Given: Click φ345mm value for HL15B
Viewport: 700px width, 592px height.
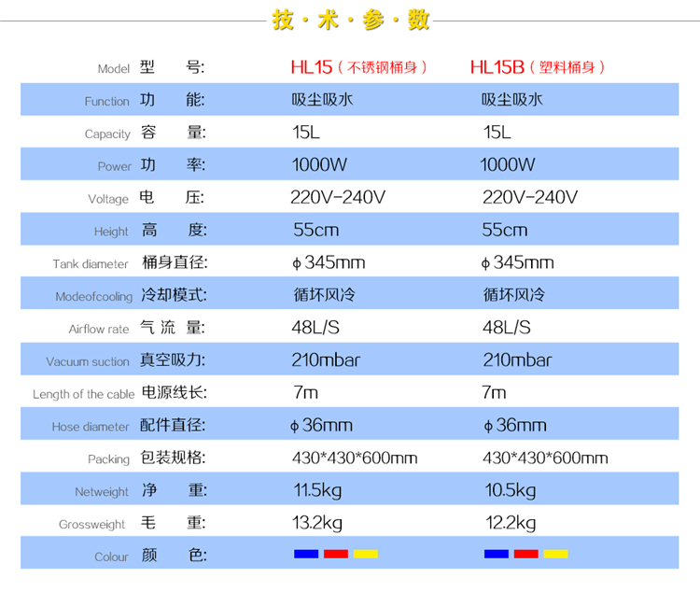Looking at the screenshot, I should [517, 262].
